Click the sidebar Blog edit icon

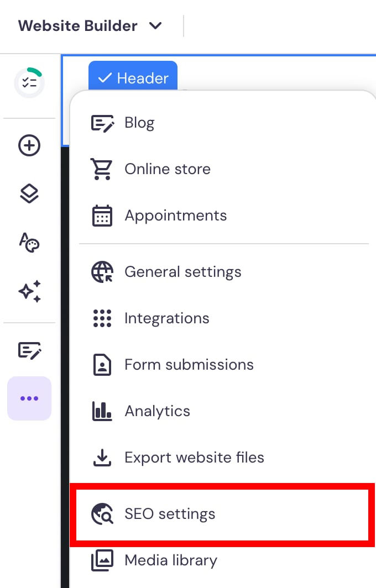pos(29,350)
